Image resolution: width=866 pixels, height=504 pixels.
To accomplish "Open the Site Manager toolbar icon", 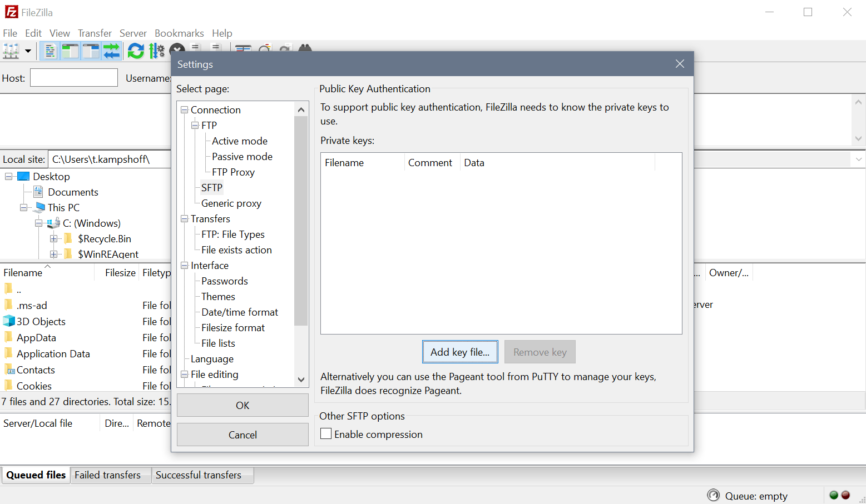I will 11,51.
